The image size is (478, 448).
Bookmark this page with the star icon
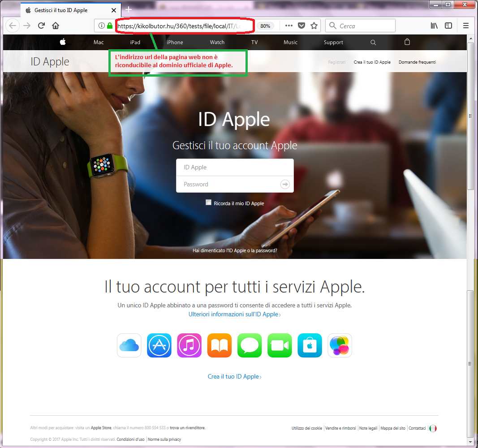pyautogui.click(x=314, y=26)
